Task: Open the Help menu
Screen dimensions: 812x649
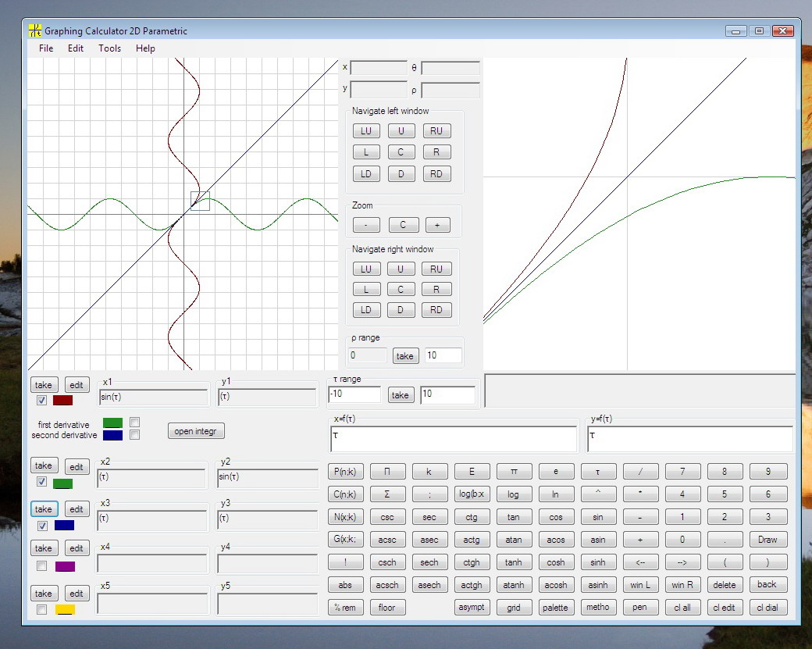Action: pyautogui.click(x=145, y=48)
